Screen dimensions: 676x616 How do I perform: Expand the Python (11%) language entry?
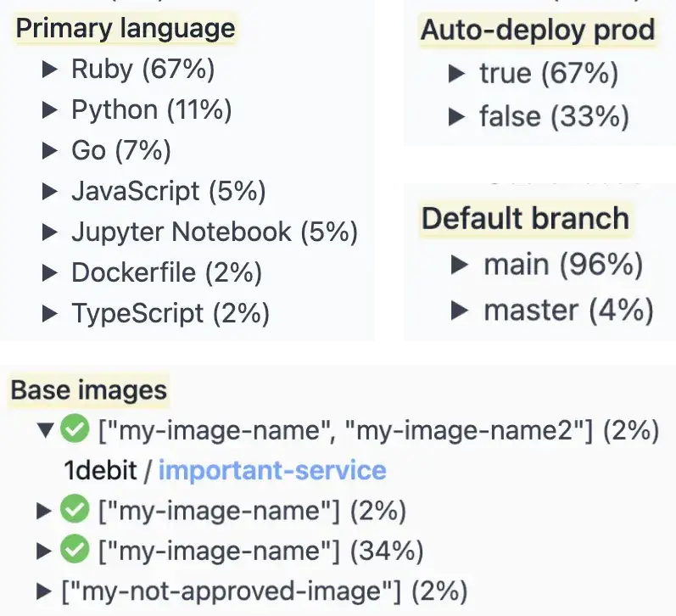click(x=49, y=110)
